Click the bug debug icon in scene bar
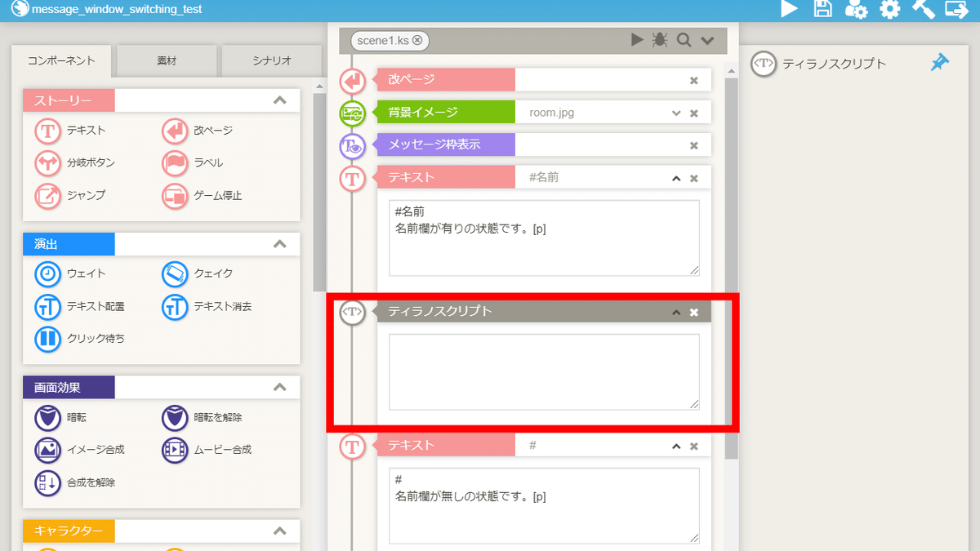The image size is (980, 551). click(x=659, y=40)
